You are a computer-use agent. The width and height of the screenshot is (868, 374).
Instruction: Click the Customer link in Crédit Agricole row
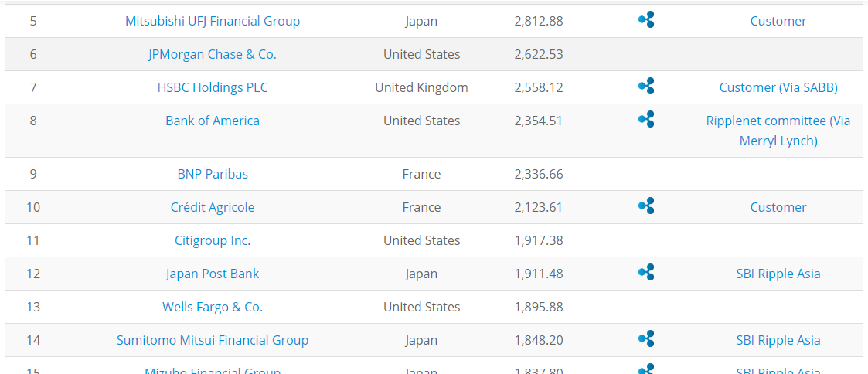pyautogui.click(x=778, y=207)
